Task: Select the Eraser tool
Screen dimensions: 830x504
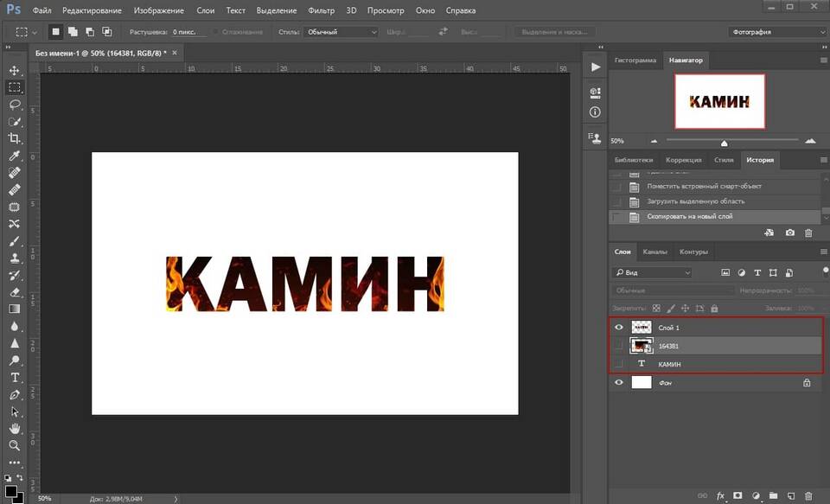Action: (15, 291)
